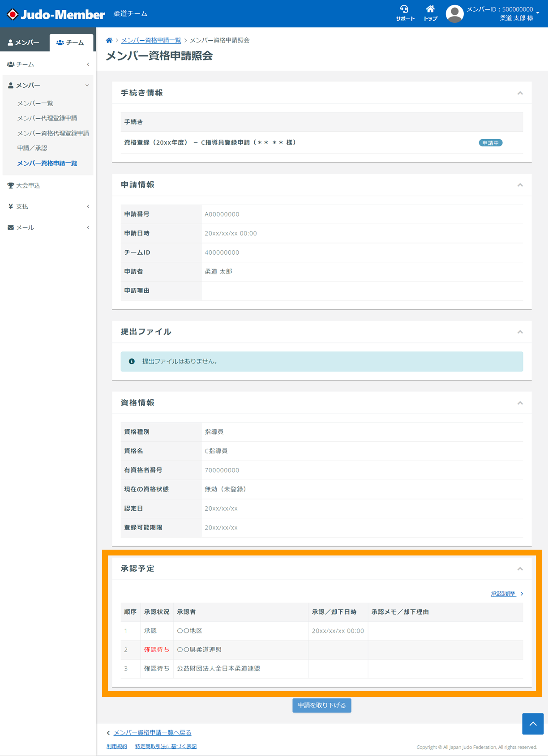
Task: Open メンバー資格代理登録申請 in sidebar
Action: click(53, 133)
